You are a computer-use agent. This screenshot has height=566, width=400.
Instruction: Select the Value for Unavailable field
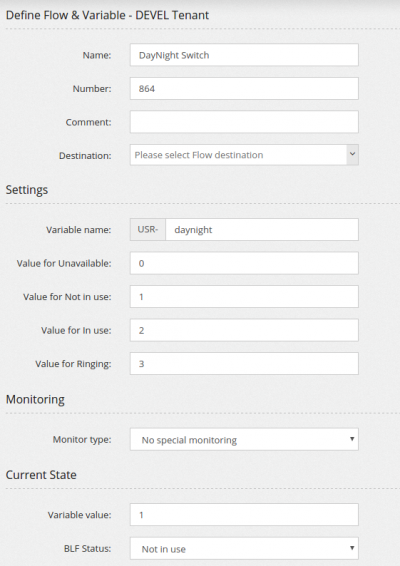[x=244, y=263]
